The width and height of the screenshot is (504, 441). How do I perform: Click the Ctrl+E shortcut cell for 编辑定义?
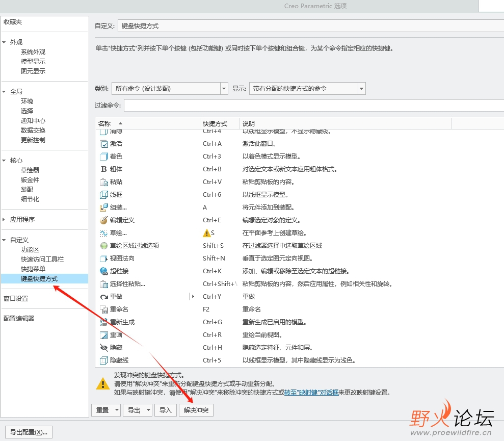click(x=212, y=220)
